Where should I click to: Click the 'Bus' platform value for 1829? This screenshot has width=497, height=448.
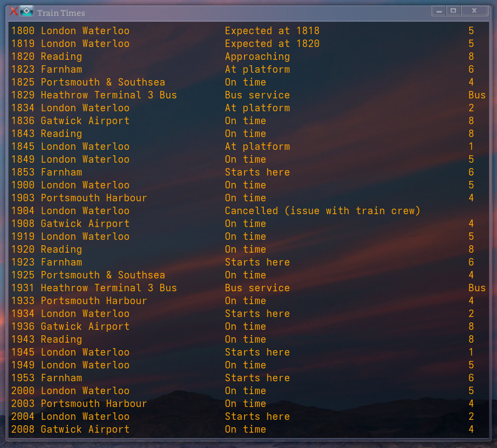[x=477, y=95]
